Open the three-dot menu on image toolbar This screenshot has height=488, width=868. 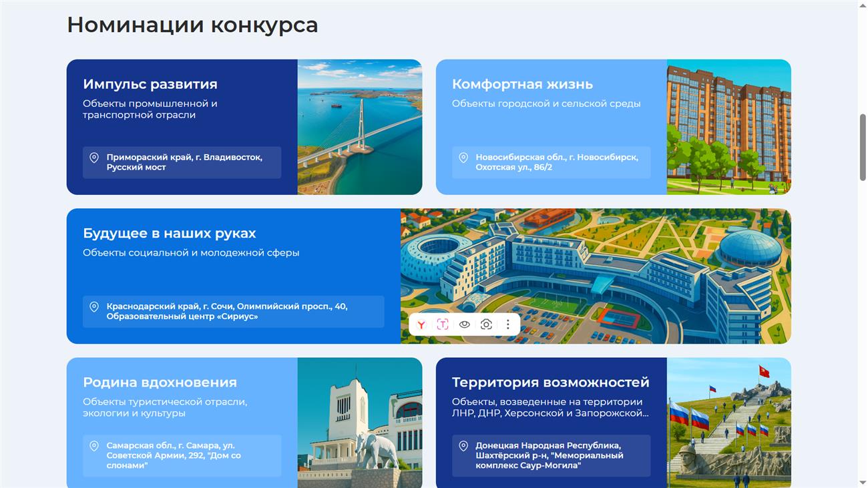[508, 324]
